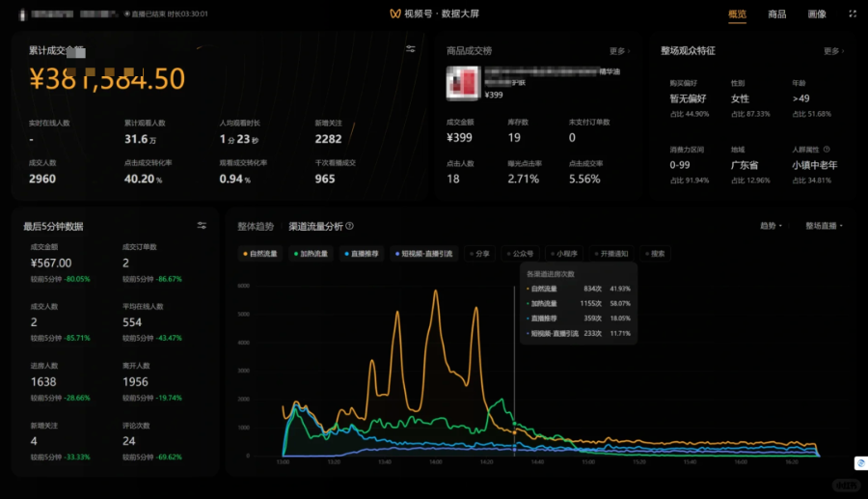Select the 整体趋势 chart view
868x499 pixels.
(256, 227)
